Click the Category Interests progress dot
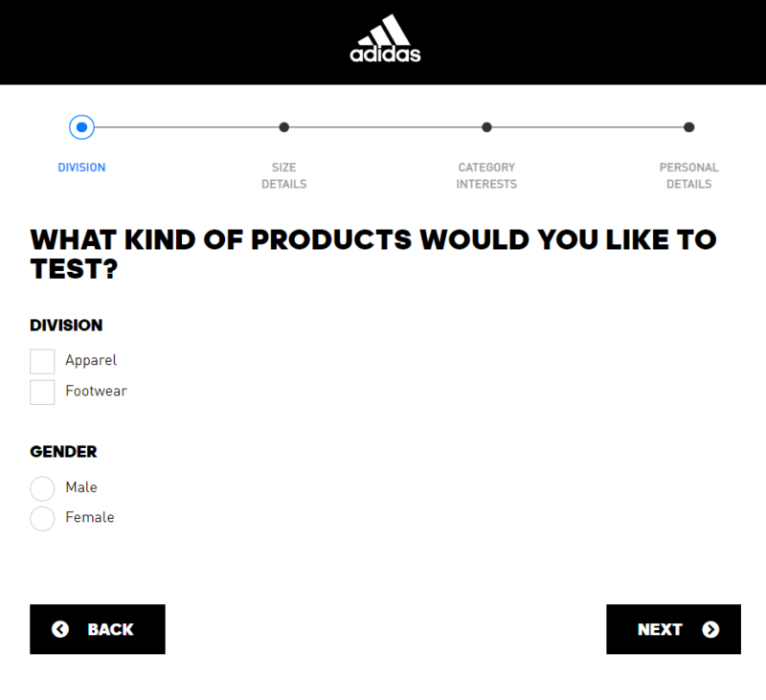This screenshot has height=700, width=766. pyautogui.click(x=486, y=126)
